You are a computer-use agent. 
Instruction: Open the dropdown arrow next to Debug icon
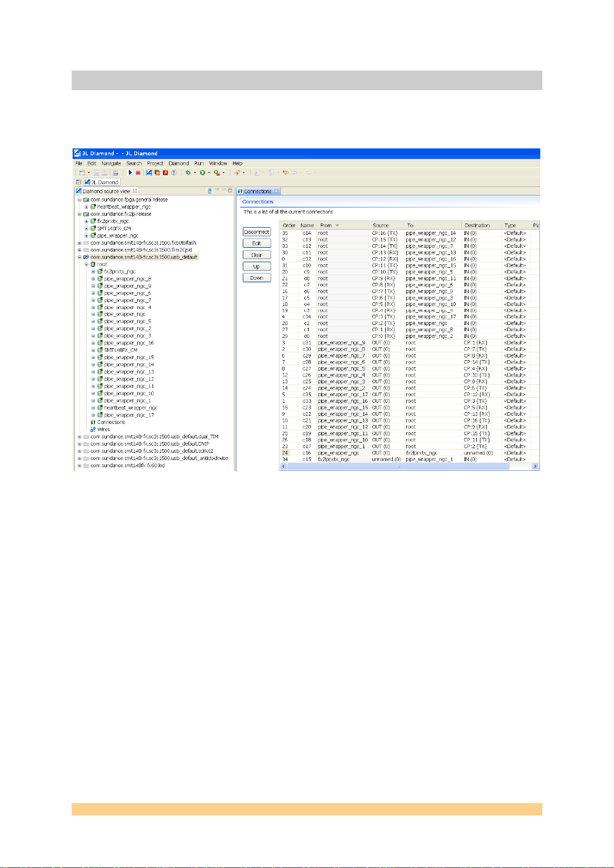pos(195,173)
